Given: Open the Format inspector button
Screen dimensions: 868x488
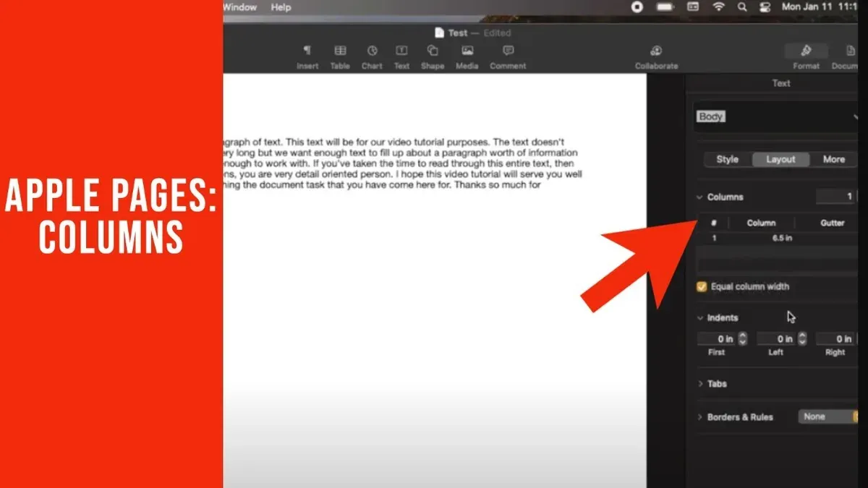Looking at the screenshot, I should [806, 57].
